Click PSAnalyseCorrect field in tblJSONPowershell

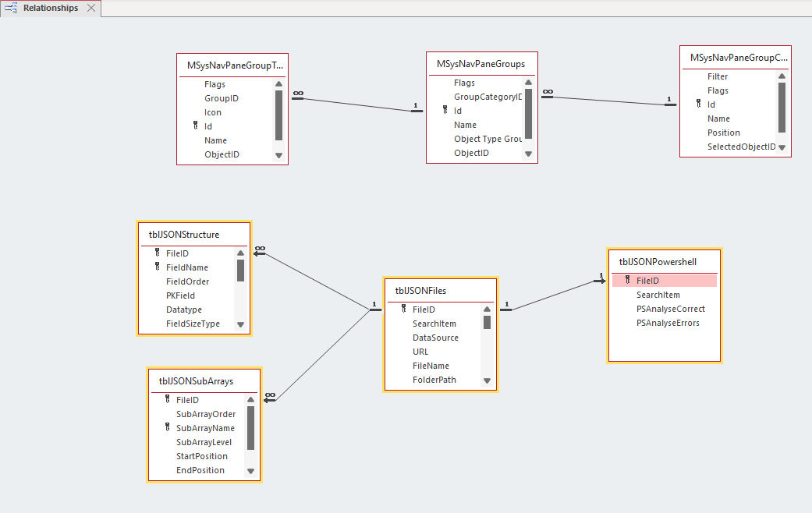click(671, 309)
